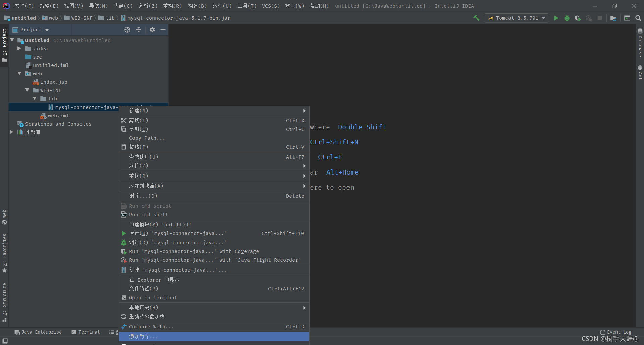Screen dimensions: 644x345
Task: Expand the 外部库 node
Action: click(x=12, y=132)
